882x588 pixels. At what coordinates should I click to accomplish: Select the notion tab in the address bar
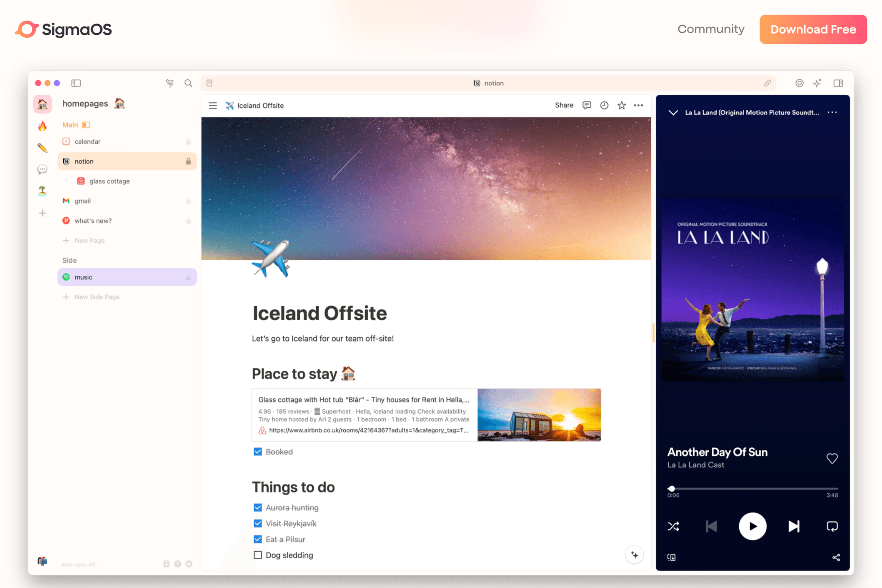click(x=488, y=83)
